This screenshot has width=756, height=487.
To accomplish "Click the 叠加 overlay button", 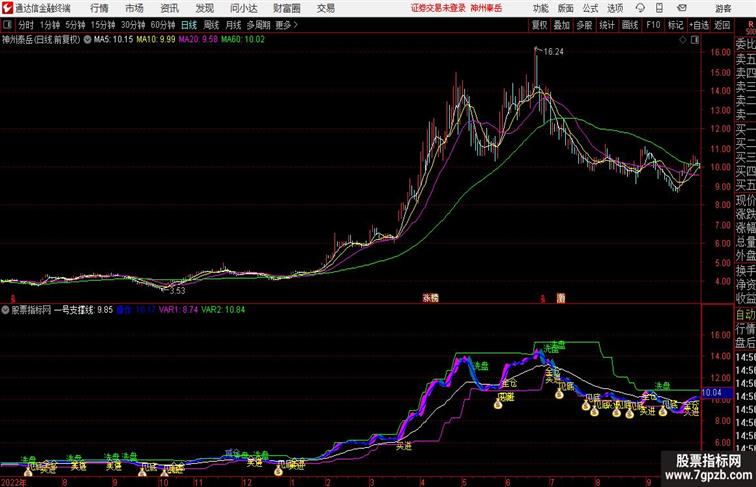I will pyautogui.click(x=562, y=25).
